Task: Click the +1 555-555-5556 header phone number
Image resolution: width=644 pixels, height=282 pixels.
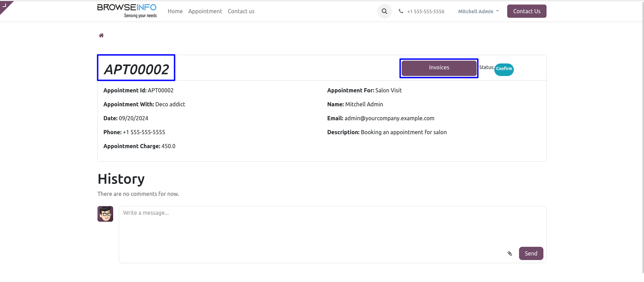Action: point(425,12)
